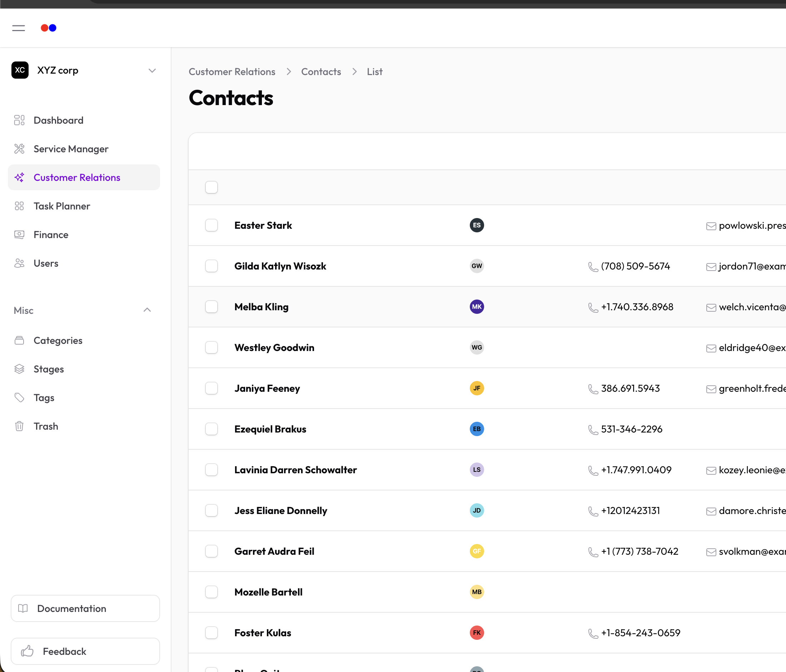Navigate to Finance
This screenshot has width=786, height=672.
pyautogui.click(x=84, y=234)
